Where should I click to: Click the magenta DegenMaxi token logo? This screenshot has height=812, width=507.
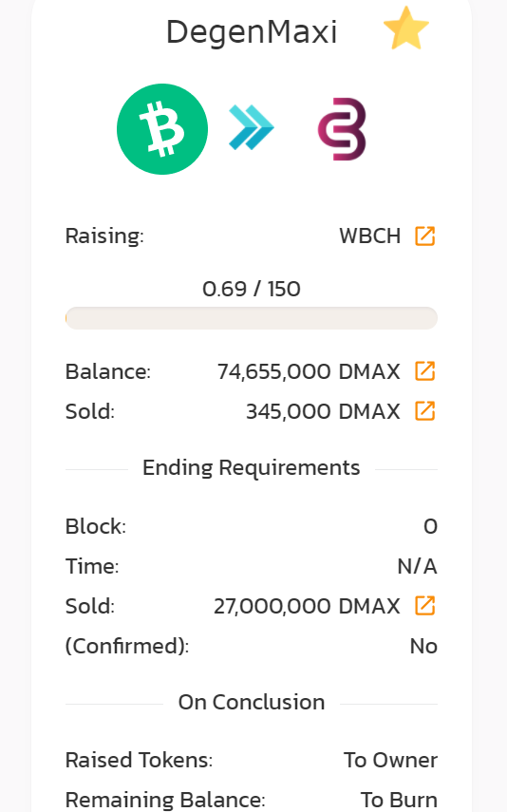tap(342, 129)
